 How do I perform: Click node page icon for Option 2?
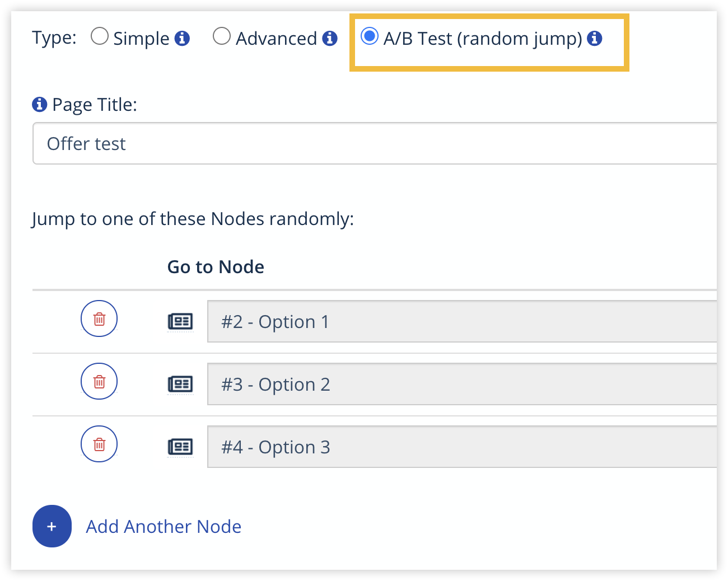(180, 384)
